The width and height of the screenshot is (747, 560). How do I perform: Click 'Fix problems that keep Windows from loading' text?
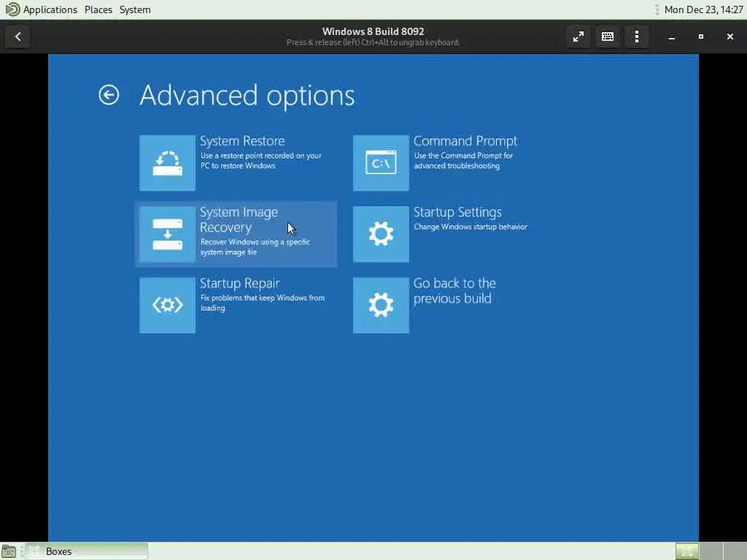click(263, 303)
